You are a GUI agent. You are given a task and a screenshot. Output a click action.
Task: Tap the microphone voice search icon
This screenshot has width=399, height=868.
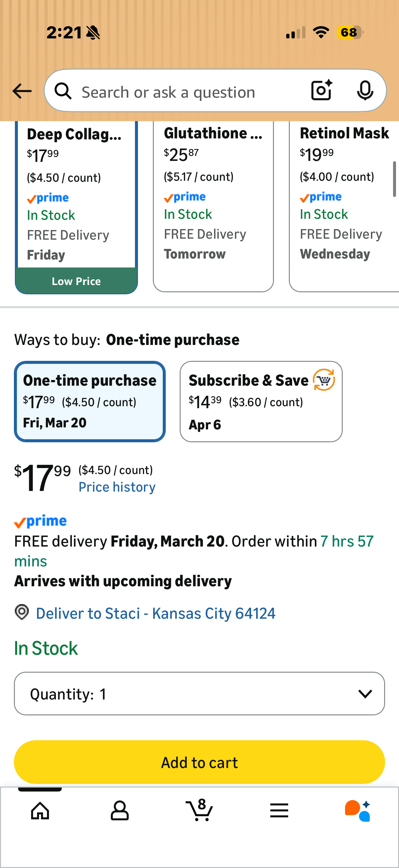(365, 90)
